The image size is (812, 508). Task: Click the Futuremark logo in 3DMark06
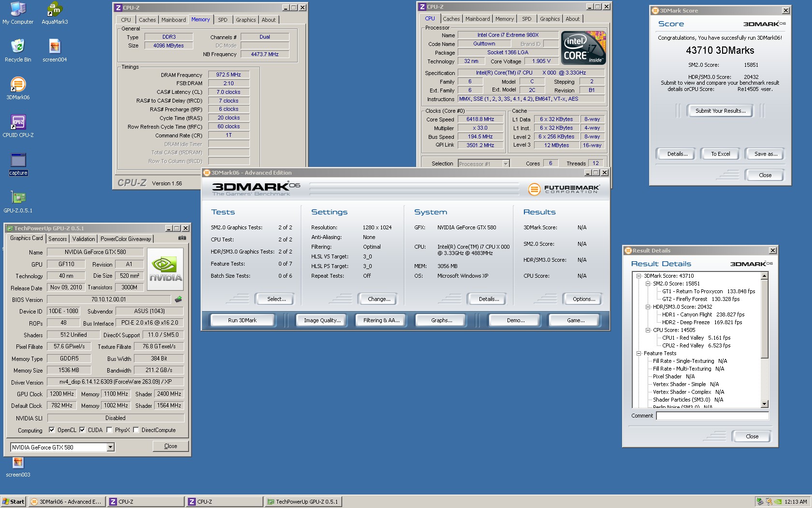point(564,189)
